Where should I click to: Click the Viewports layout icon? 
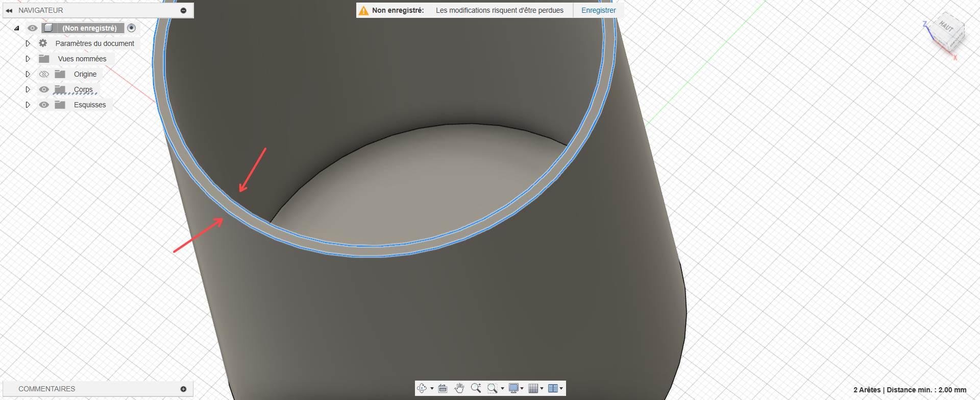tap(553, 388)
